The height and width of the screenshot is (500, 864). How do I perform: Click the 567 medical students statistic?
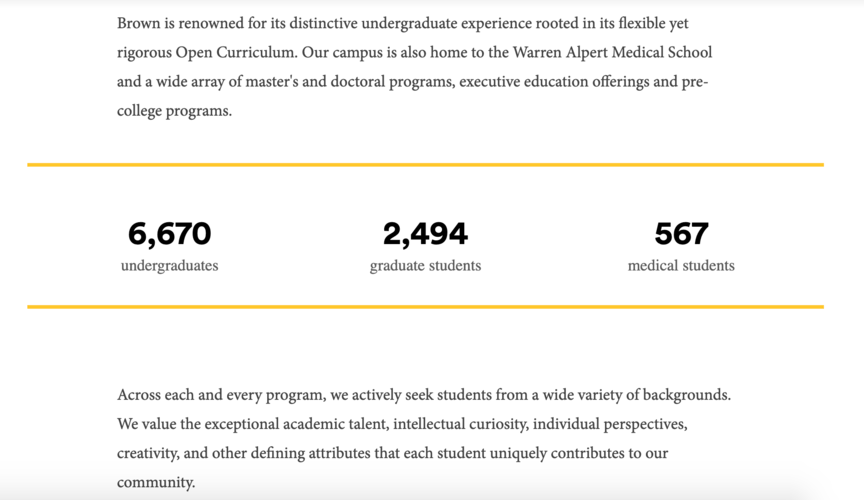pyautogui.click(x=681, y=234)
